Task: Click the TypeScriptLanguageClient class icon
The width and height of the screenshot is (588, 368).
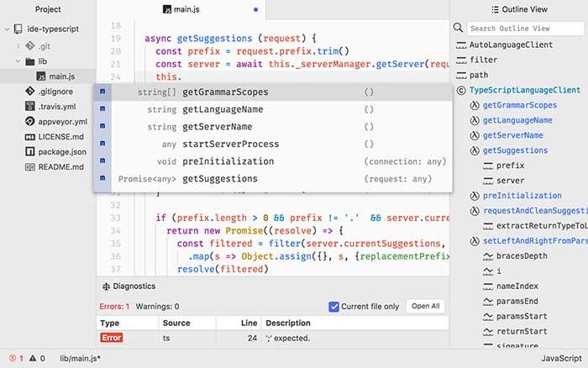Action: (461, 91)
